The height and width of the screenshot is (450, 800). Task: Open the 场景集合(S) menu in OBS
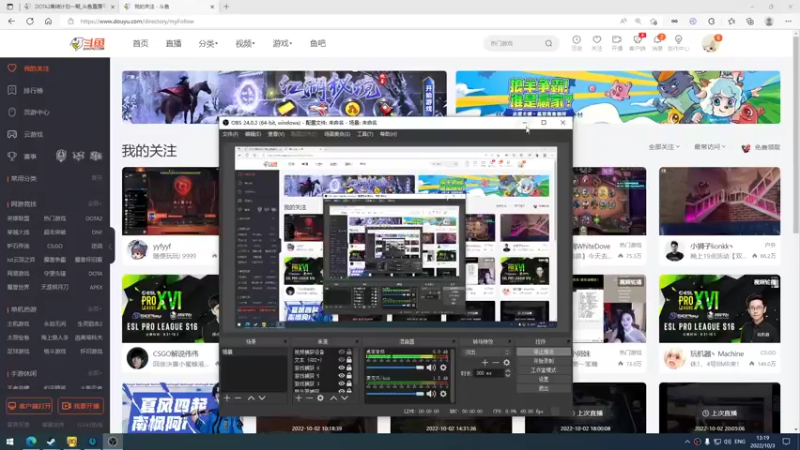pyautogui.click(x=337, y=134)
